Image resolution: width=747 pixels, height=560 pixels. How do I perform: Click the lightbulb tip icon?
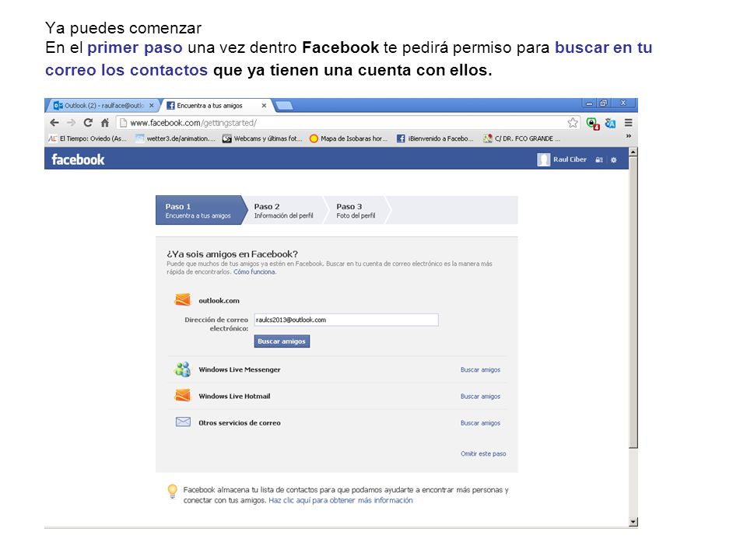click(173, 491)
